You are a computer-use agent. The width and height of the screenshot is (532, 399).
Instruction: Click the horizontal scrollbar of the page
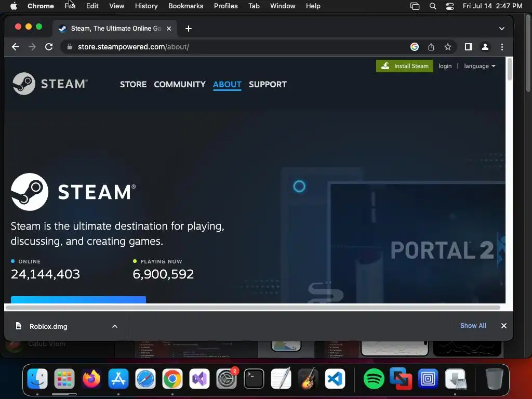(253, 308)
